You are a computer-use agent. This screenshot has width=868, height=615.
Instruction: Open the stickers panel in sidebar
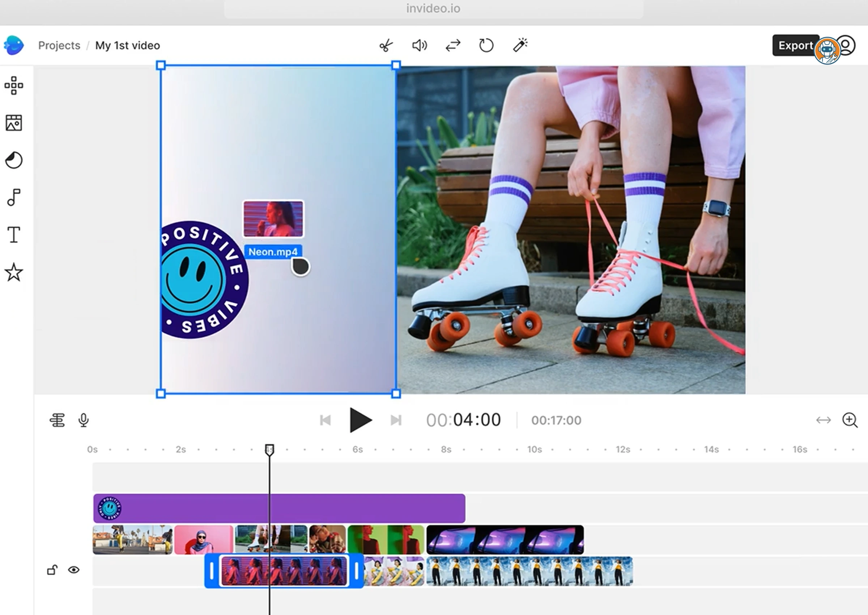(14, 160)
